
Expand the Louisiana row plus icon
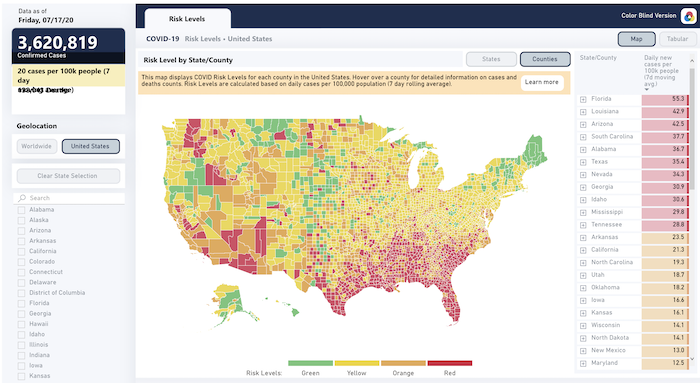tap(583, 112)
